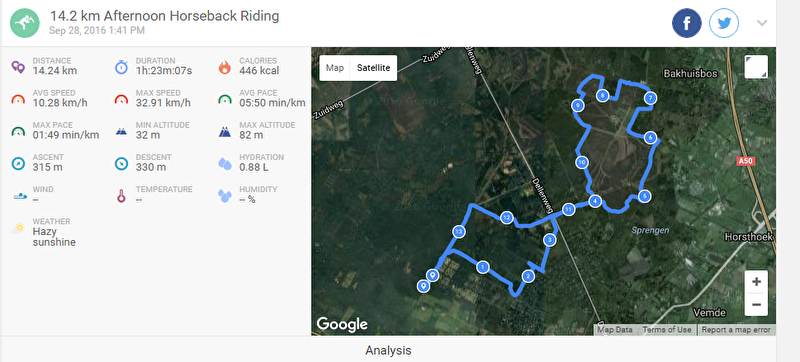Share workout via Facebook icon
This screenshot has width=800, height=362.
(686, 23)
